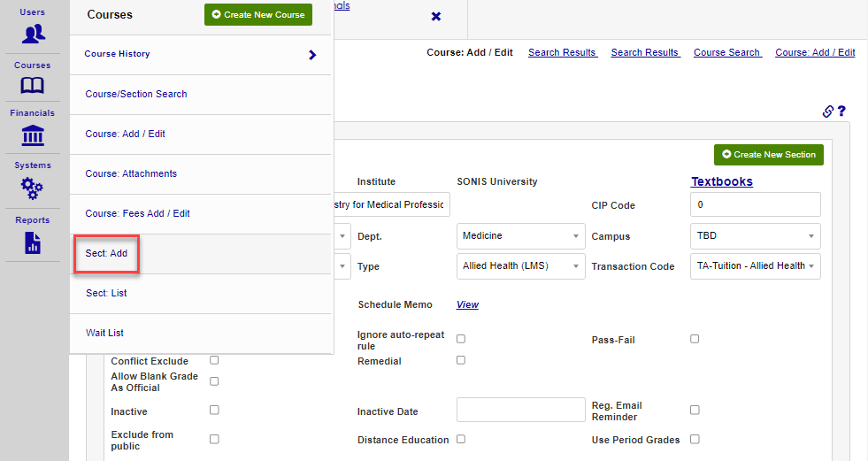The image size is (868, 461).
Task: Click the Create New Course button
Action: [257, 15]
